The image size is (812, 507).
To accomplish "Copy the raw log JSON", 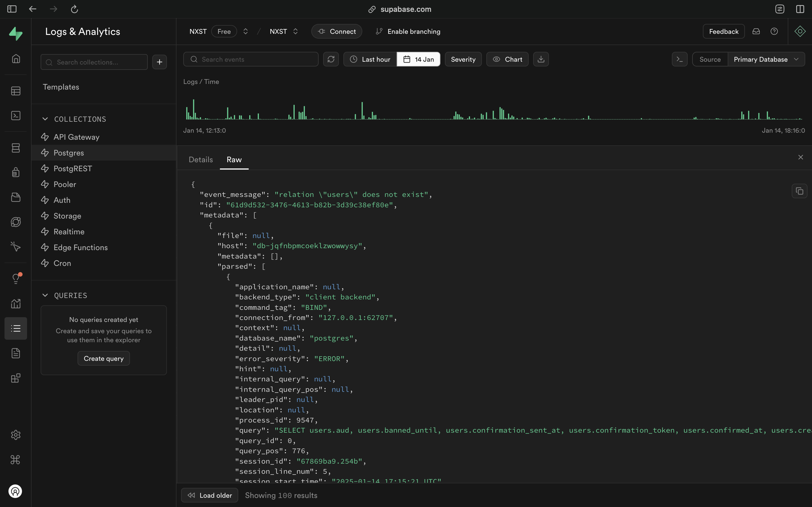I will point(800,191).
